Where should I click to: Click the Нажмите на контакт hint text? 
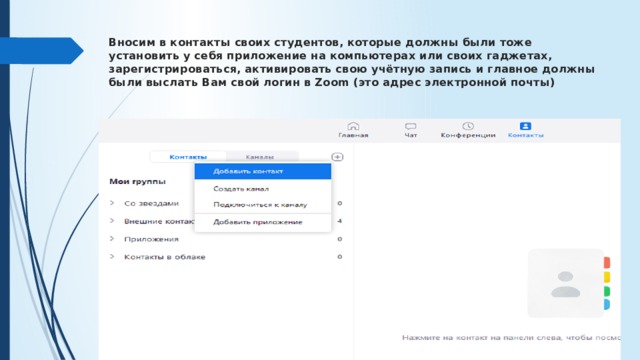[511, 338]
